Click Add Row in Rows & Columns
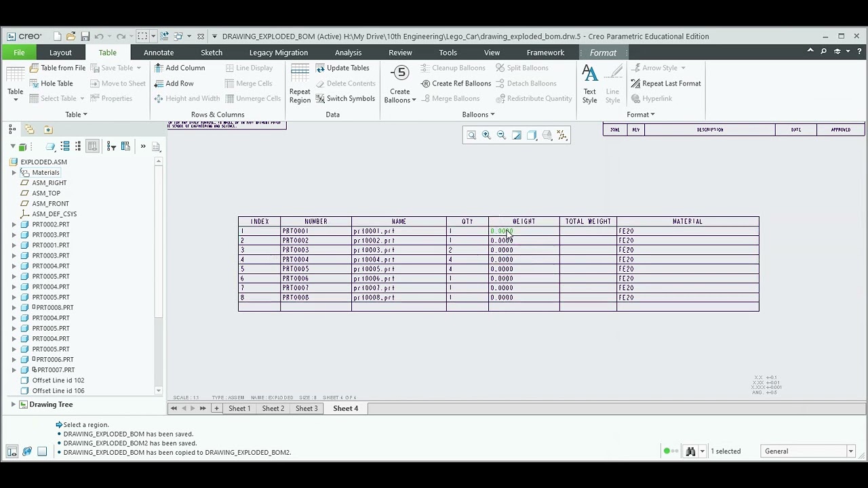 click(x=174, y=83)
